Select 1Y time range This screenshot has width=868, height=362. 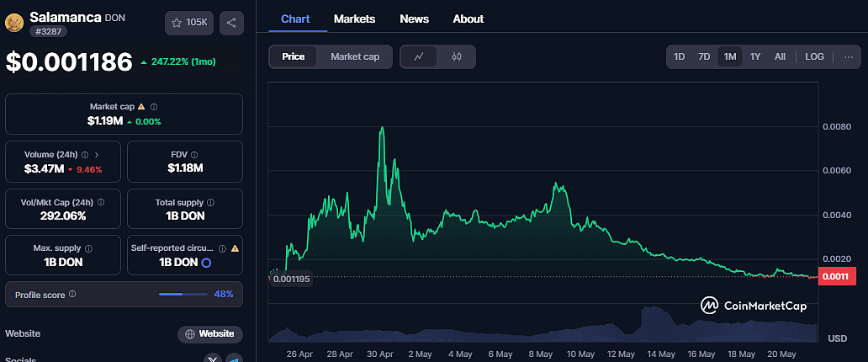click(755, 56)
